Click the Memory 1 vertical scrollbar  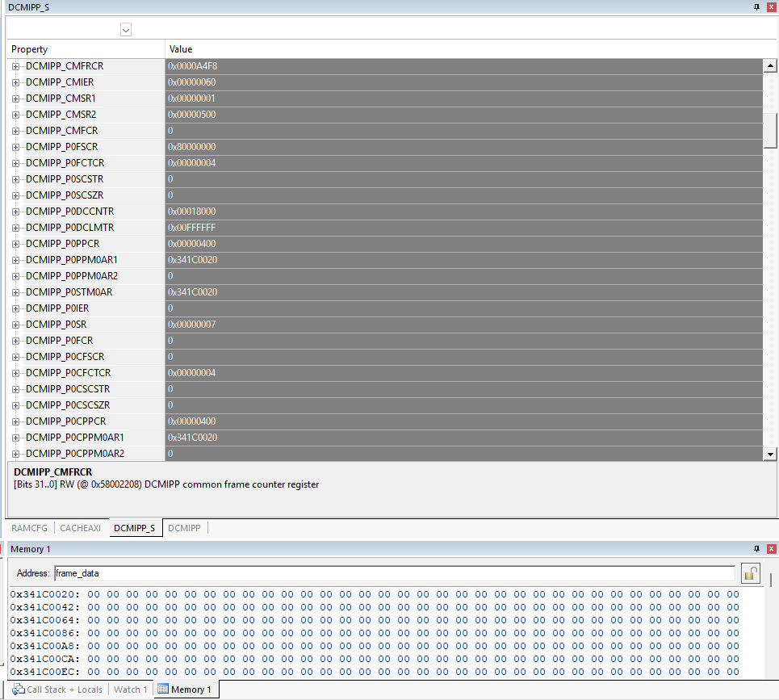click(x=771, y=581)
